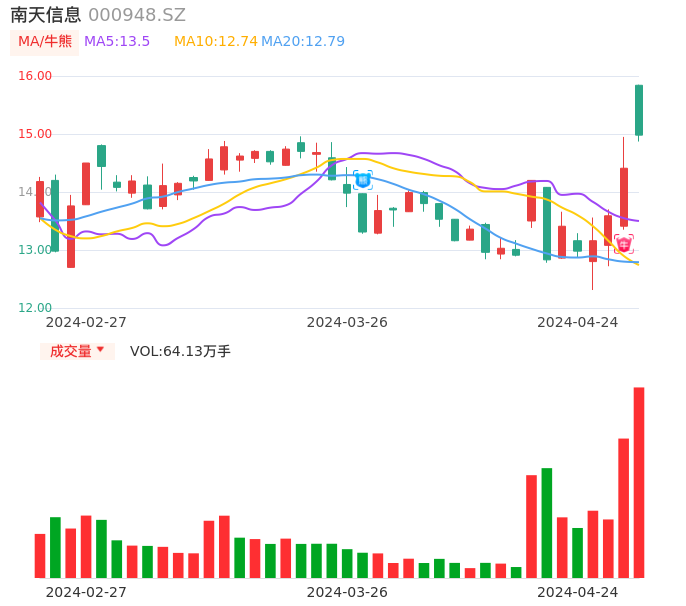Screen dimensions: 686x606
Task: Click the 2024-03-26 date under volume chart
Action: coord(347,592)
